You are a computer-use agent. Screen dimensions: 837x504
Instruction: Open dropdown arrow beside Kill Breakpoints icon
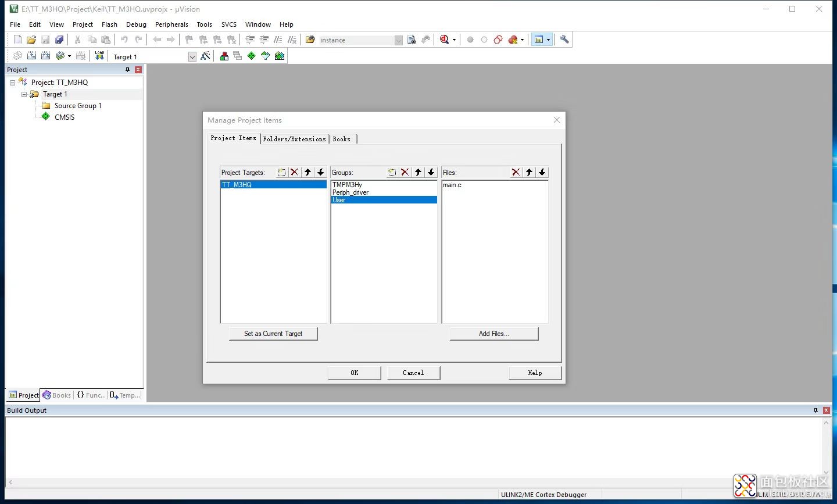coord(522,40)
